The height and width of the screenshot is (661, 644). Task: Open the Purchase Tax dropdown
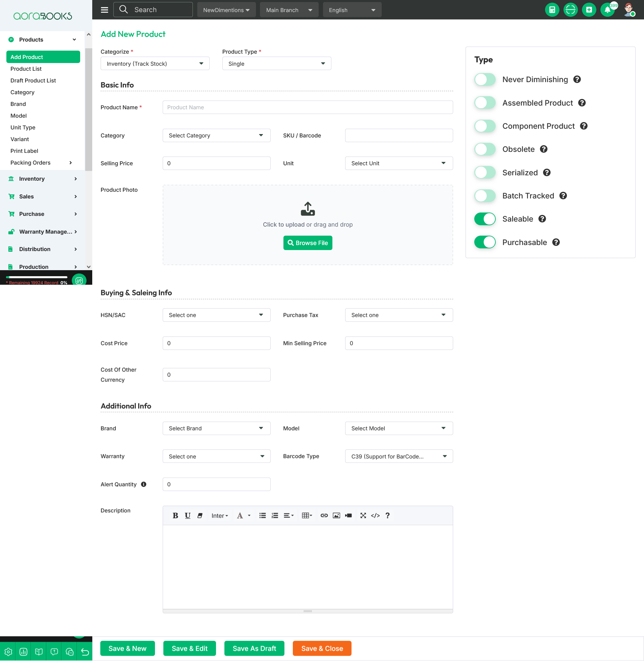click(399, 315)
